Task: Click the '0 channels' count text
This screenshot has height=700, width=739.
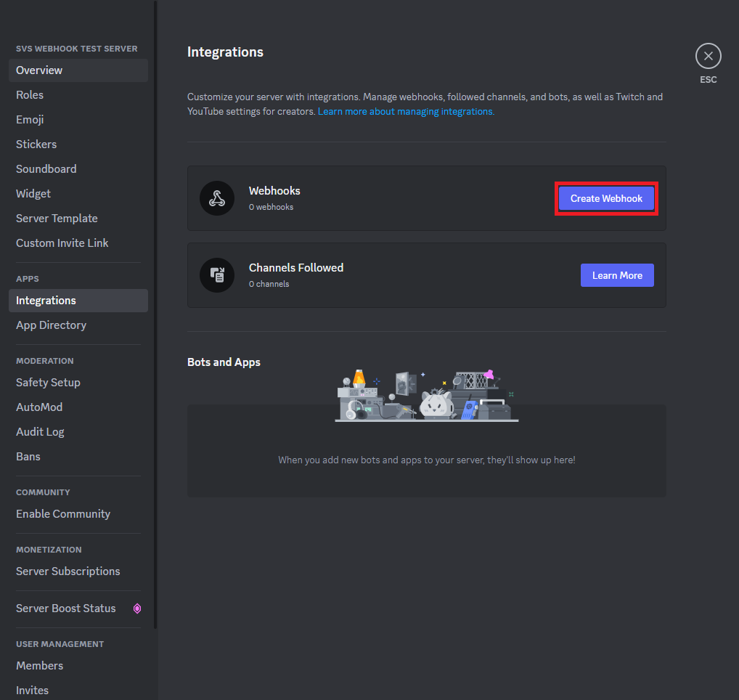Action: point(269,284)
